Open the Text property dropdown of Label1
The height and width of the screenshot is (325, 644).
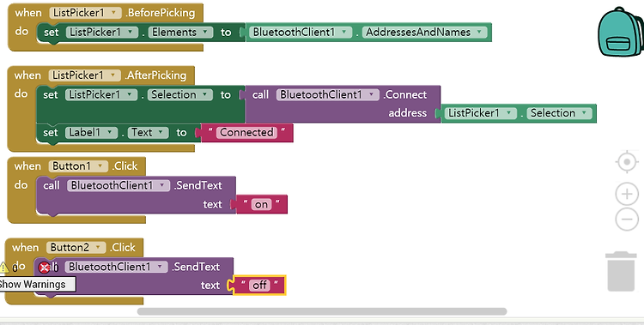(148, 133)
